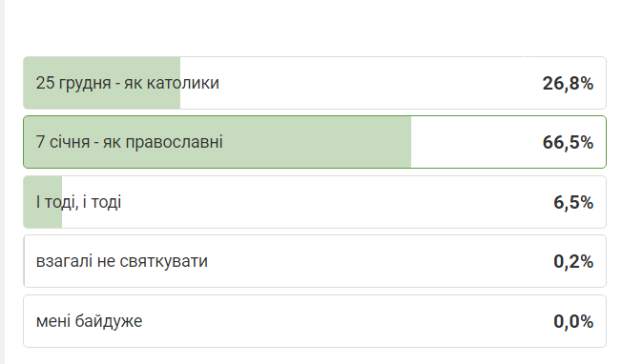Click the word "байдуже" in the last option
622x364 pixels.
109,321
